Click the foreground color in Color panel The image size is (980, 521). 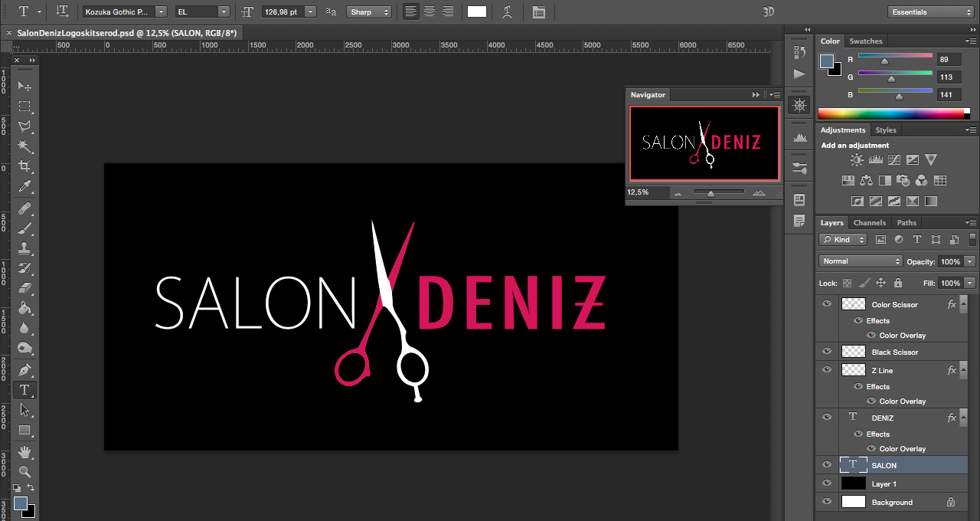[827, 61]
